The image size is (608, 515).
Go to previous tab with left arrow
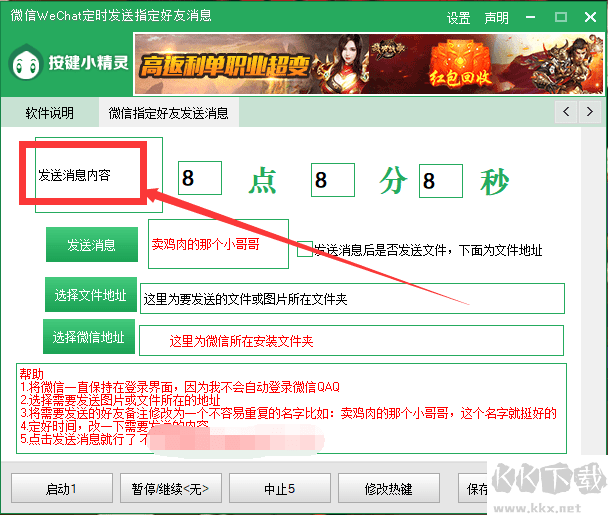(x=566, y=112)
